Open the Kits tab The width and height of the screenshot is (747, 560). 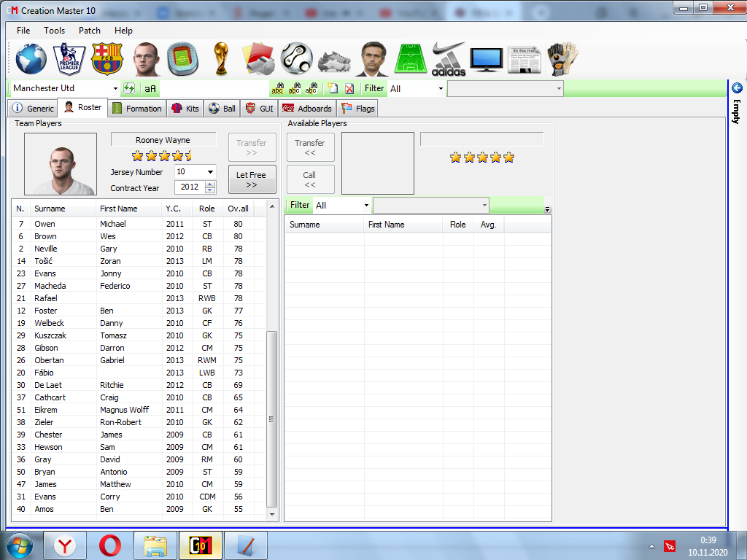coord(185,109)
